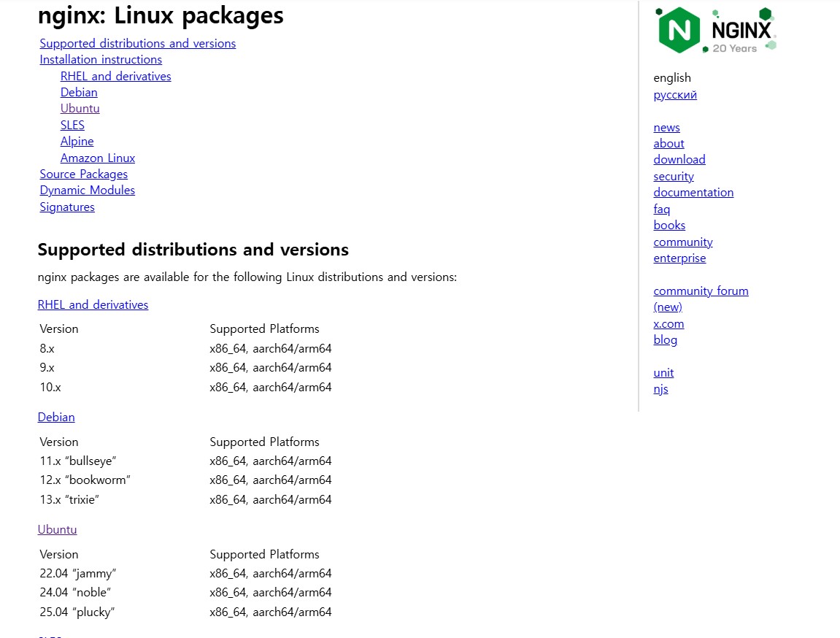The image size is (840, 638).
Task: Select the '25.04 "plucky"' cell
Action: [77, 612]
